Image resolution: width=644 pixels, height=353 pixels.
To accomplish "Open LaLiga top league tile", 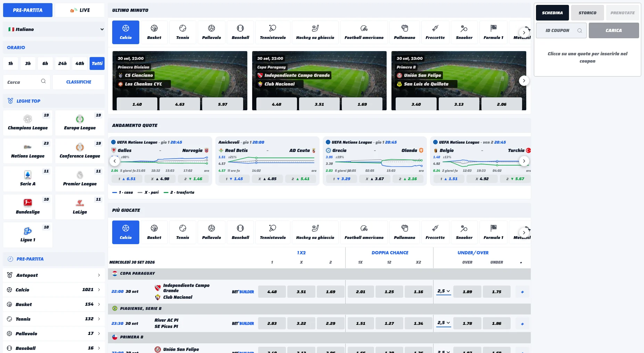I will click(80, 207).
